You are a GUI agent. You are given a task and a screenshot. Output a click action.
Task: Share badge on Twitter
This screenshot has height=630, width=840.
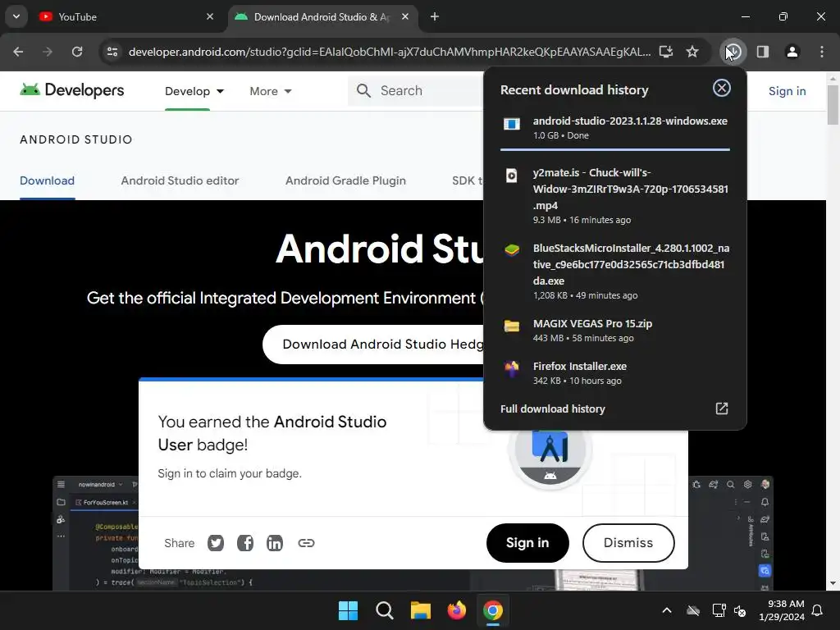(x=216, y=543)
